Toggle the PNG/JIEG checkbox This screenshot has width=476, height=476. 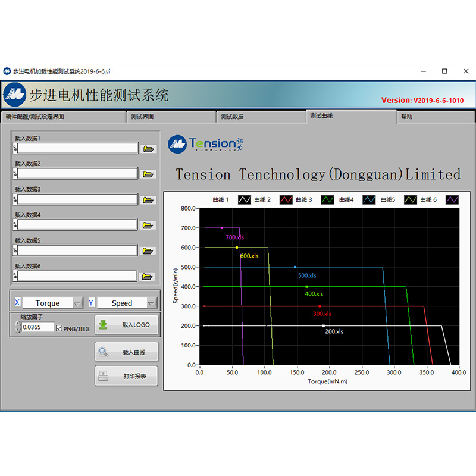point(59,328)
